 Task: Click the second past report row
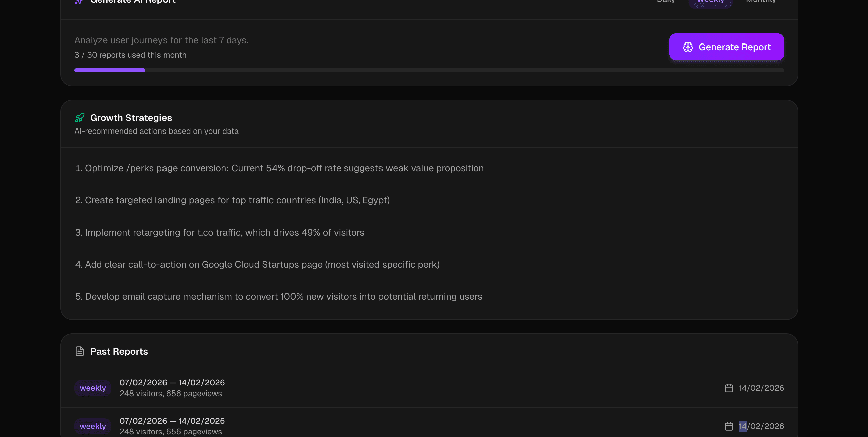tap(429, 426)
